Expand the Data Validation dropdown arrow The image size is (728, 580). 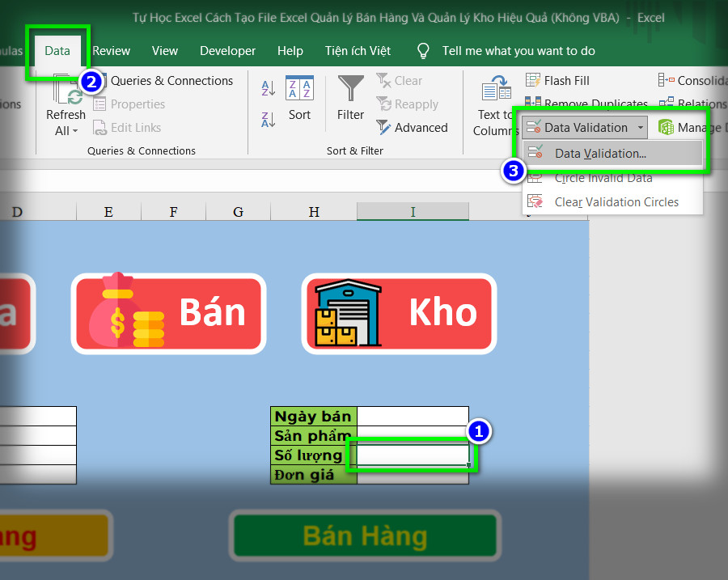(x=641, y=127)
